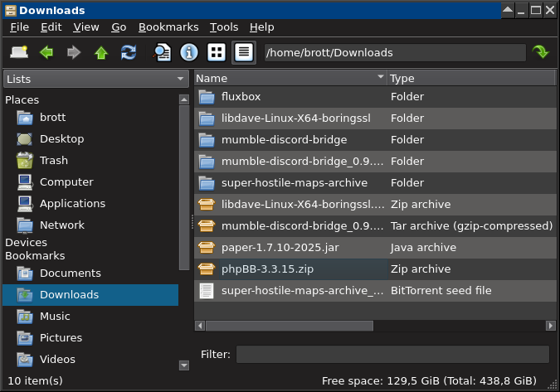The image size is (560, 392).
Task: Click 'Tar archive (gzip-compressed)' type cell
Action: click(471, 225)
